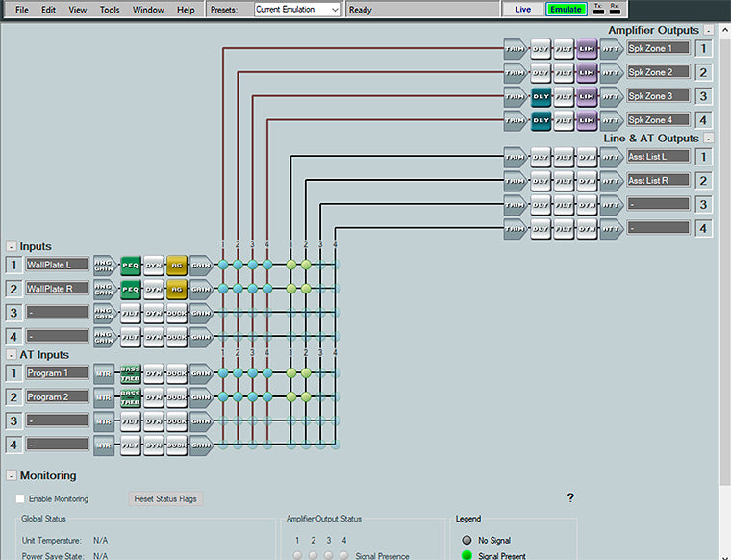Viewport: 731px width, 560px height.
Task: Open the FILT block on input 3
Action: [x=131, y=313]
